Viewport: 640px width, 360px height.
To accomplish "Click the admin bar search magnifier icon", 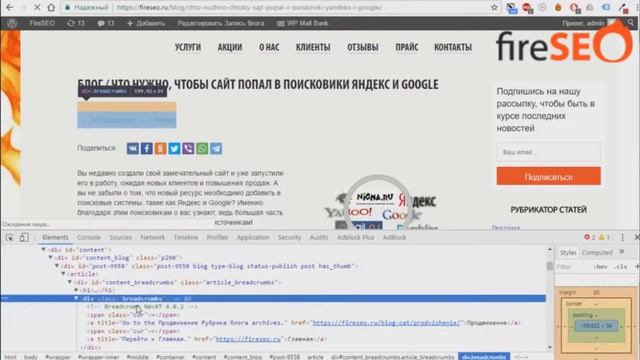I will pos(631,23).
